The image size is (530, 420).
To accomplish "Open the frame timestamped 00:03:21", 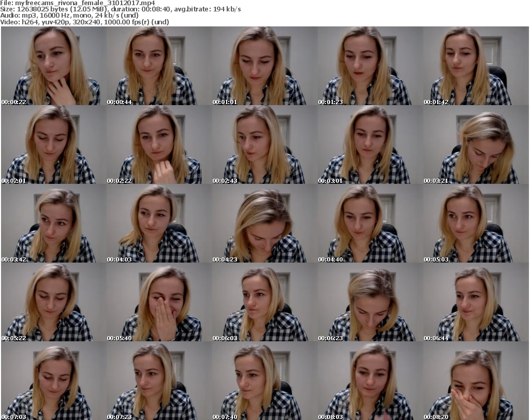I will (x=476, y=145).
